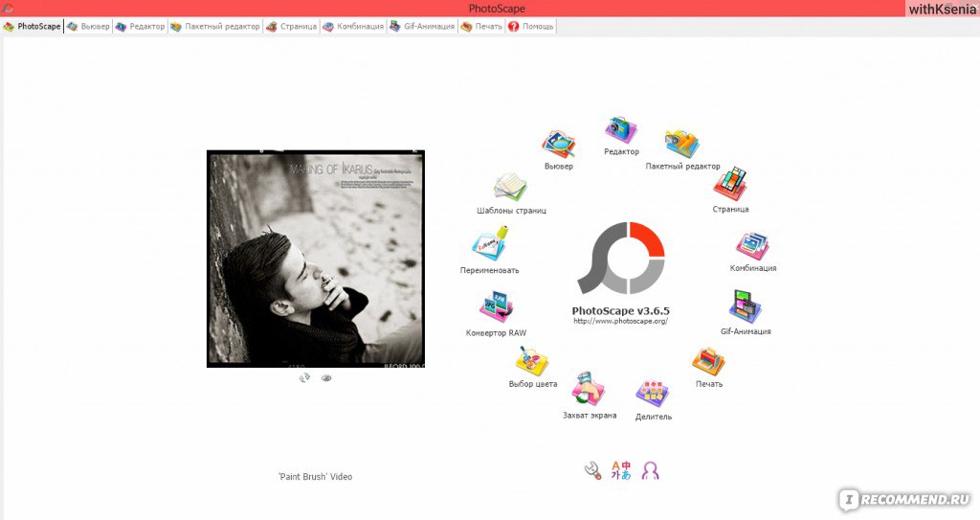Viewport: 980px width, 520px height.
Task: Switch to the Вьювер tab in the top bar
Action: click(x=88, y=27)
